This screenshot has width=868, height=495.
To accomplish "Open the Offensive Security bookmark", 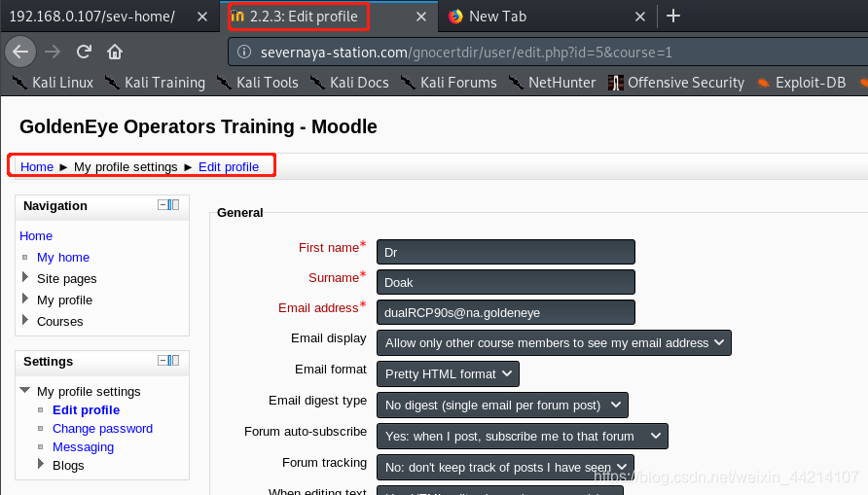I will click(x=676, y=83).
